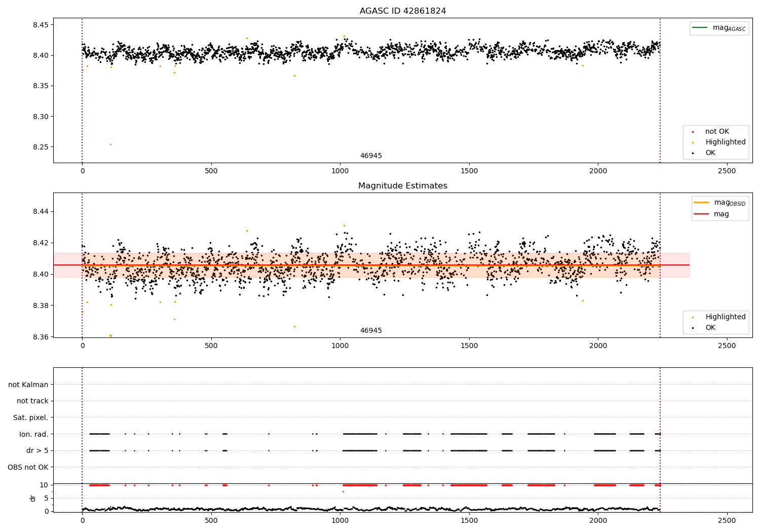
Task: Select the "not Kalman" row label
Action: pos(28,385)
